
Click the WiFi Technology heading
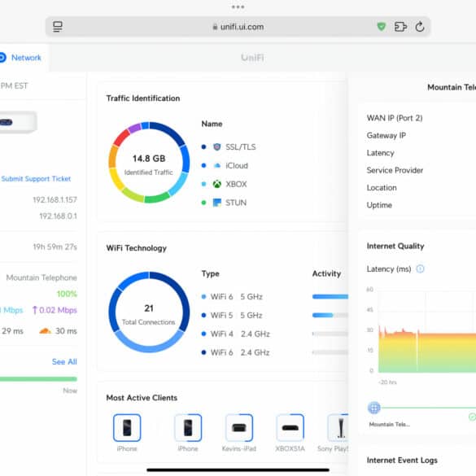137,248
